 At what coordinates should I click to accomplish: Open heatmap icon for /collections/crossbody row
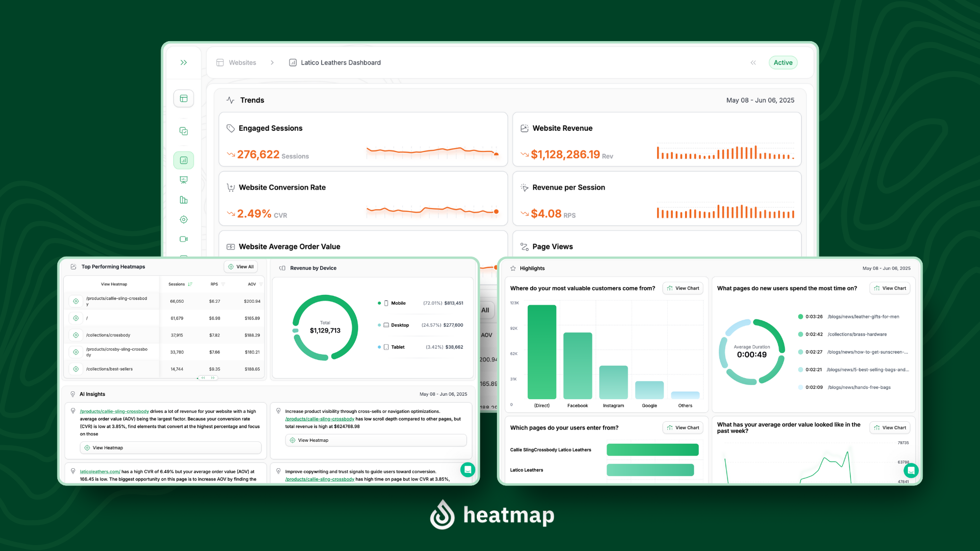(x=76, y=335)
